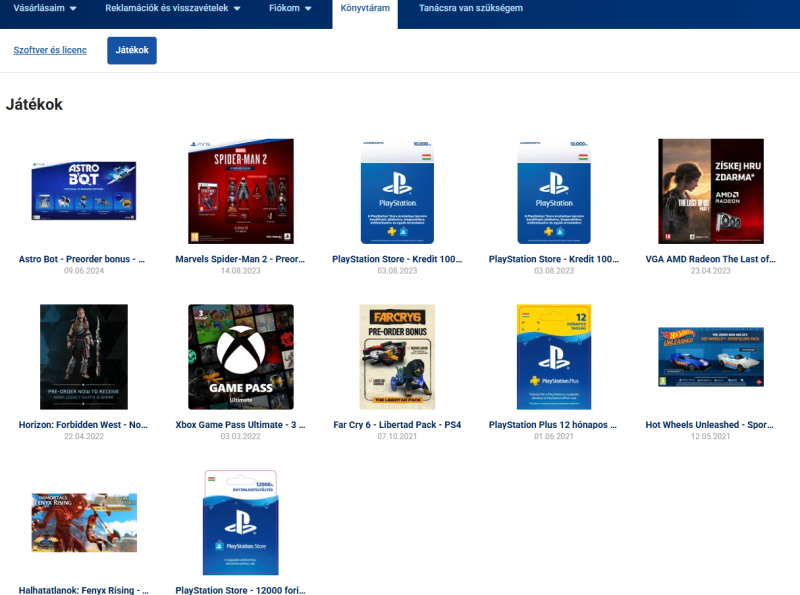
Task: Click Horizon: Forbidden West title link
Action: click(x=83, y=425)
